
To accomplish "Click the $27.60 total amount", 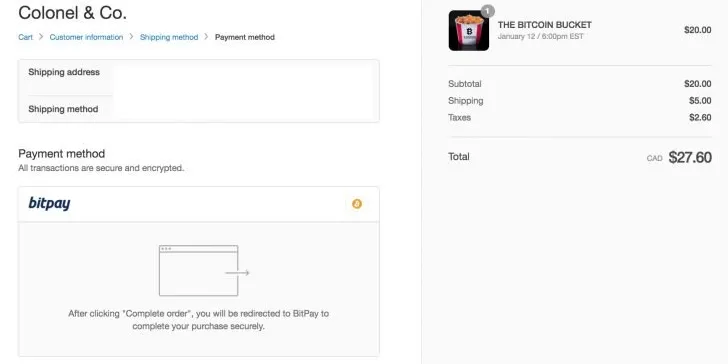I will point(690,157).
